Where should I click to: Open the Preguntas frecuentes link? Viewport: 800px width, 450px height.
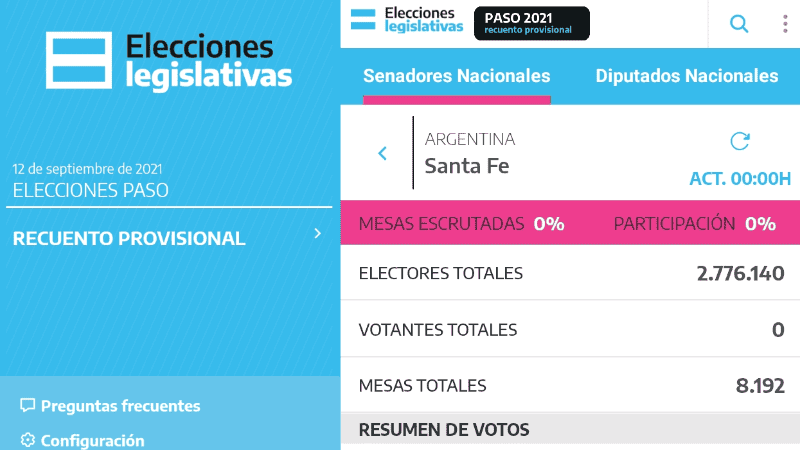(120, 406)
